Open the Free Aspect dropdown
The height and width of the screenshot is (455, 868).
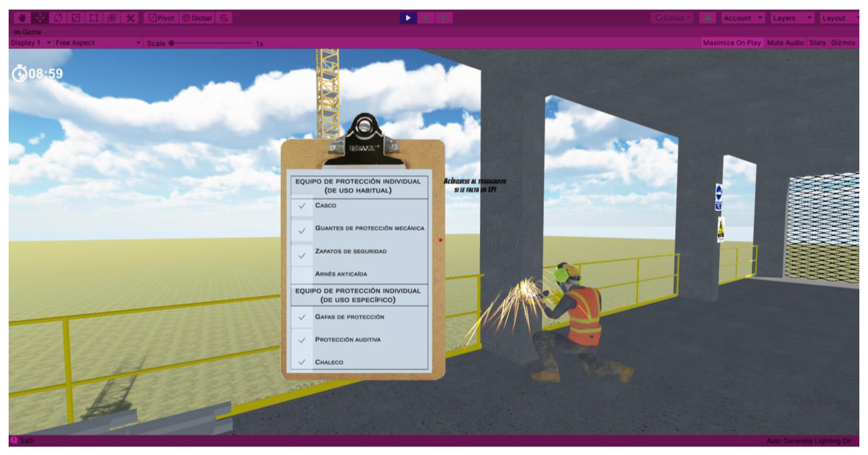point(98,43)
